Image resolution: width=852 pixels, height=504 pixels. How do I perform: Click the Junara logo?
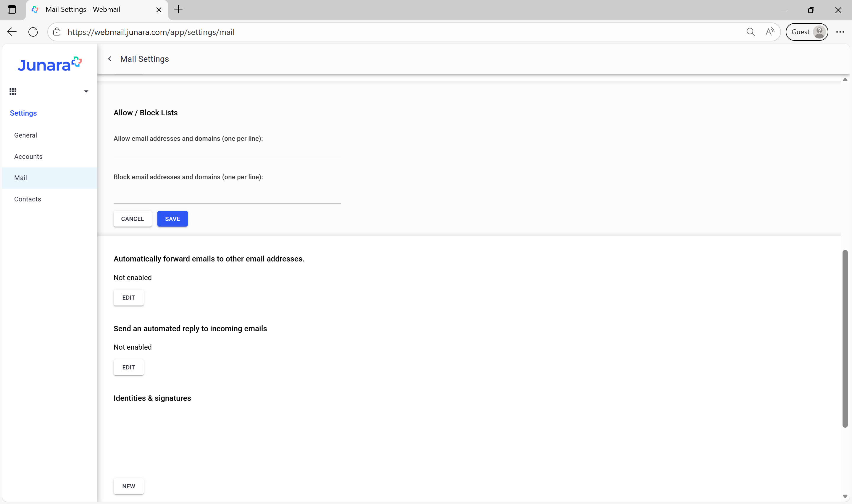50,64
